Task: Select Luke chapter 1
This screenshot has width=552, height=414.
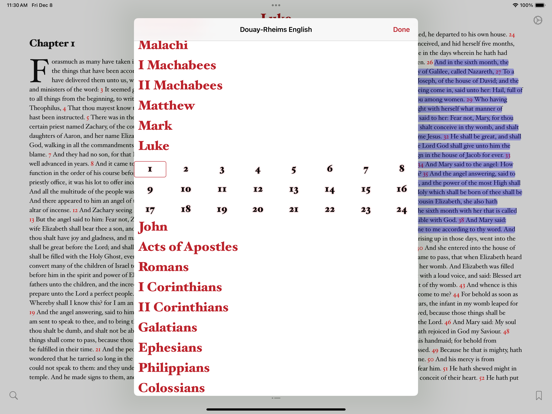Action: pos(150,169)
